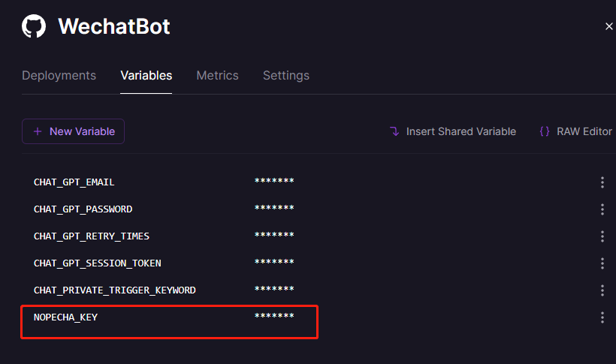Viewport: 616px width, 364px height.
Task: Select the CHAT_GPT_PASSWORD variable name
Action: coord(83,209)
